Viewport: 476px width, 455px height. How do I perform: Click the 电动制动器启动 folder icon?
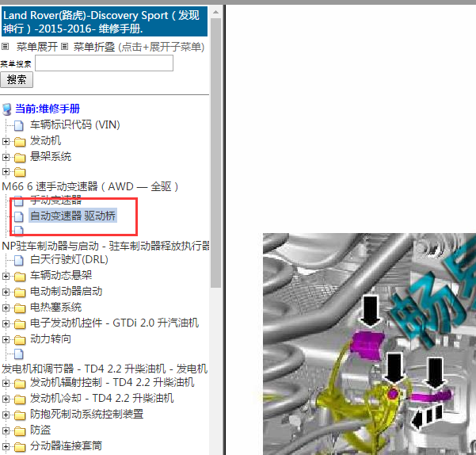coord(20,292)
